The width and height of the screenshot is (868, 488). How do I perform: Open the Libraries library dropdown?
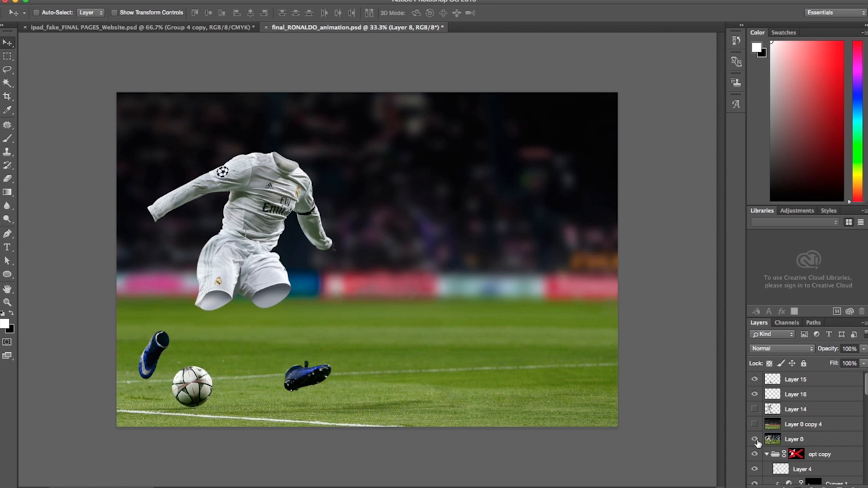(x=795, y=222)
